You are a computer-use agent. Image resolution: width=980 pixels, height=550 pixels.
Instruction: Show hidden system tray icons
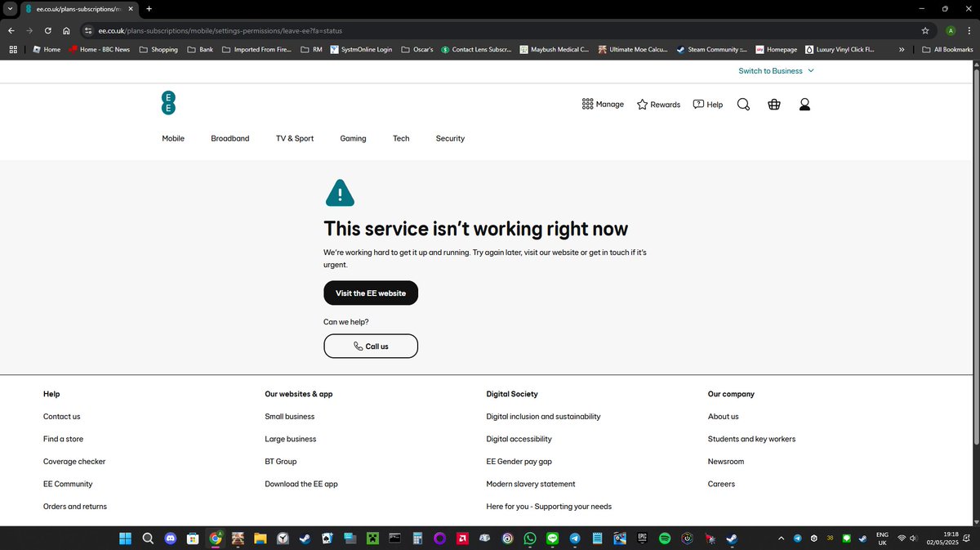point(780,539)
